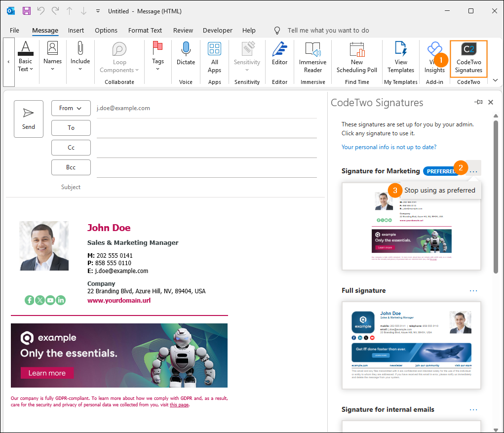Pin the CodeTwo Signatures pane
The image size is (504, 433).
pos(478,102)
